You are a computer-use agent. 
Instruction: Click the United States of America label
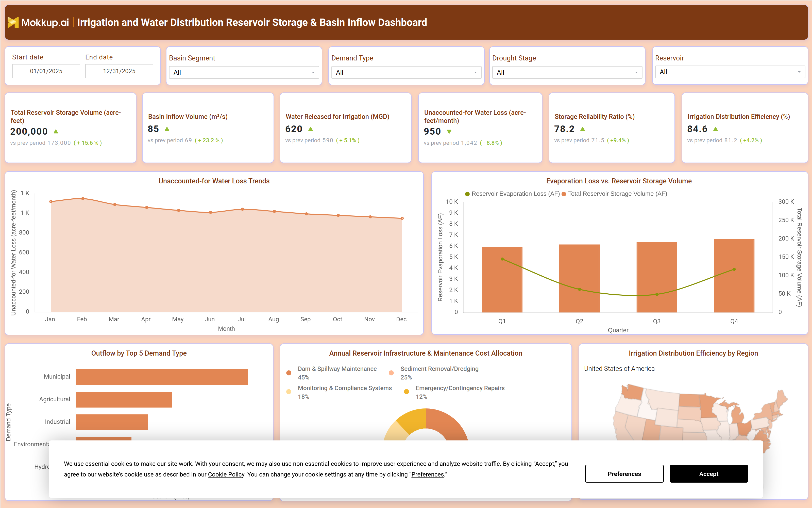pos(619,369)
